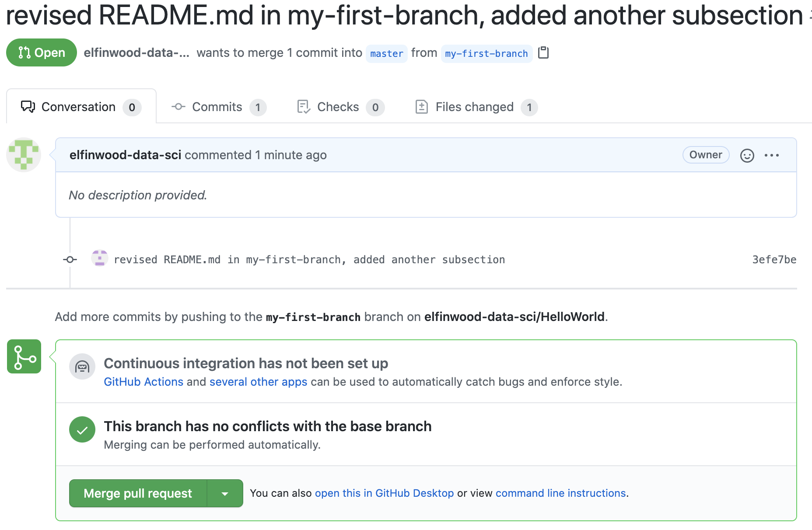
Task: Open the comment options ellipsis menu
Action: pos(772,155)
